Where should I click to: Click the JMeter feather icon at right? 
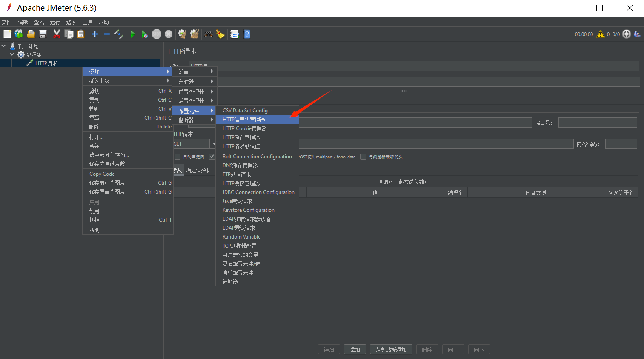[637, 34]
